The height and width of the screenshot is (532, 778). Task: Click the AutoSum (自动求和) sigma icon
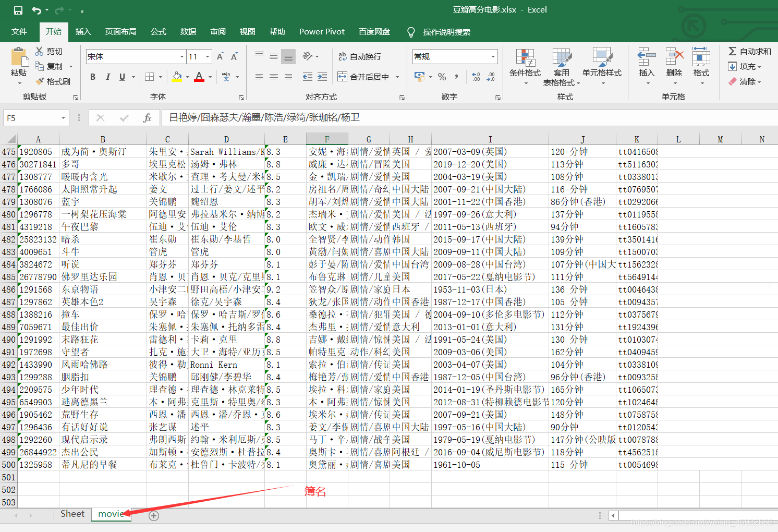click(733, 51)
